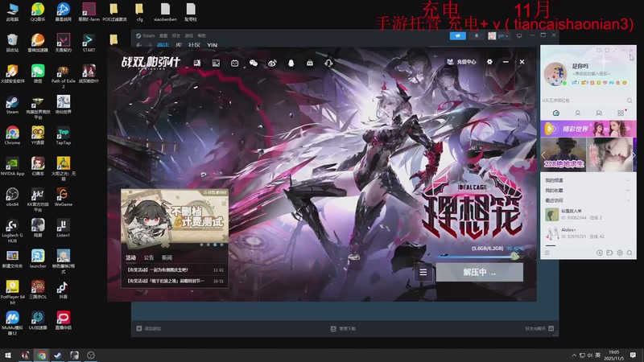Open the YY bottom settings gear icon

(620, 253)
